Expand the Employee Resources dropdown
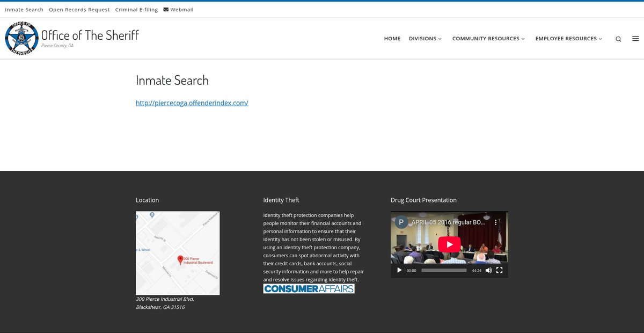 [x=569, y=39]
